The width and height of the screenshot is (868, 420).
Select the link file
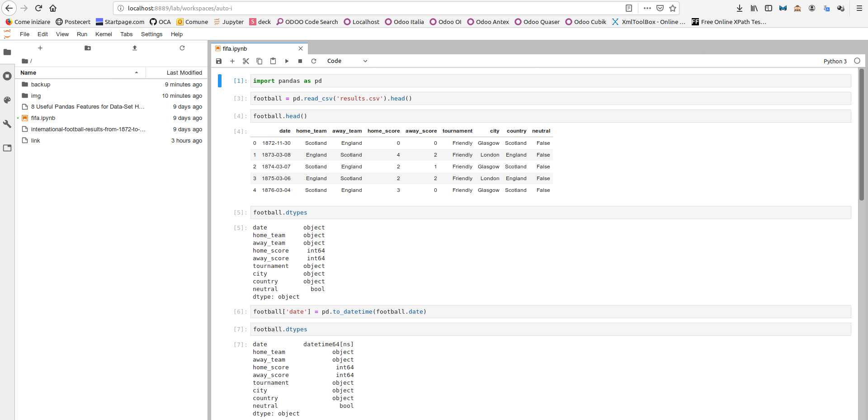click(112, 141)
